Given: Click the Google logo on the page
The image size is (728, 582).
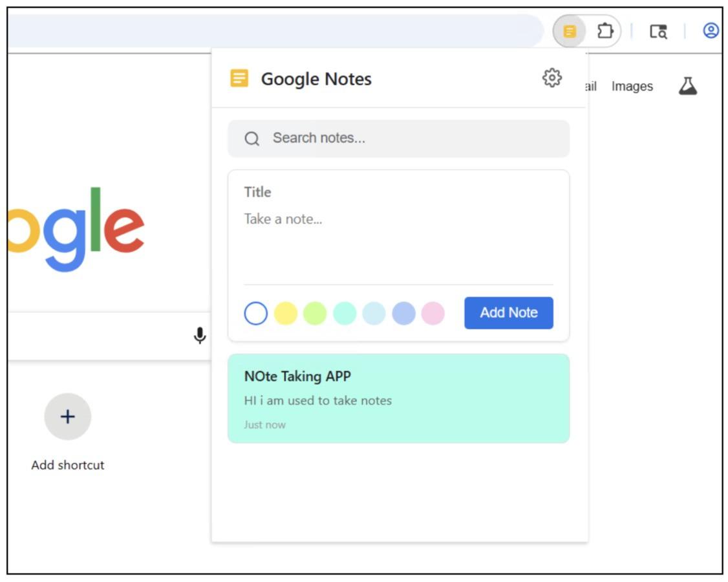Looking at the screenshot, I should point(76,229).
